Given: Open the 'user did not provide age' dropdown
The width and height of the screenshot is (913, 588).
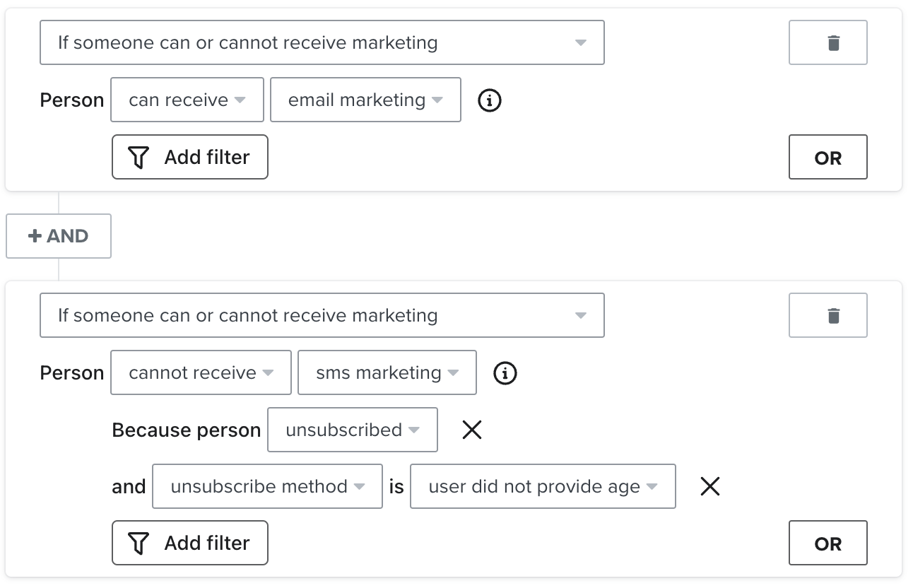Looking at the screenshot, I should 543,486.
